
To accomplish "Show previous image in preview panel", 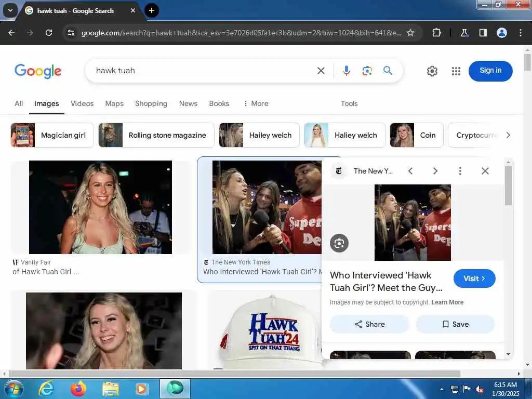I will click(410, 171).
